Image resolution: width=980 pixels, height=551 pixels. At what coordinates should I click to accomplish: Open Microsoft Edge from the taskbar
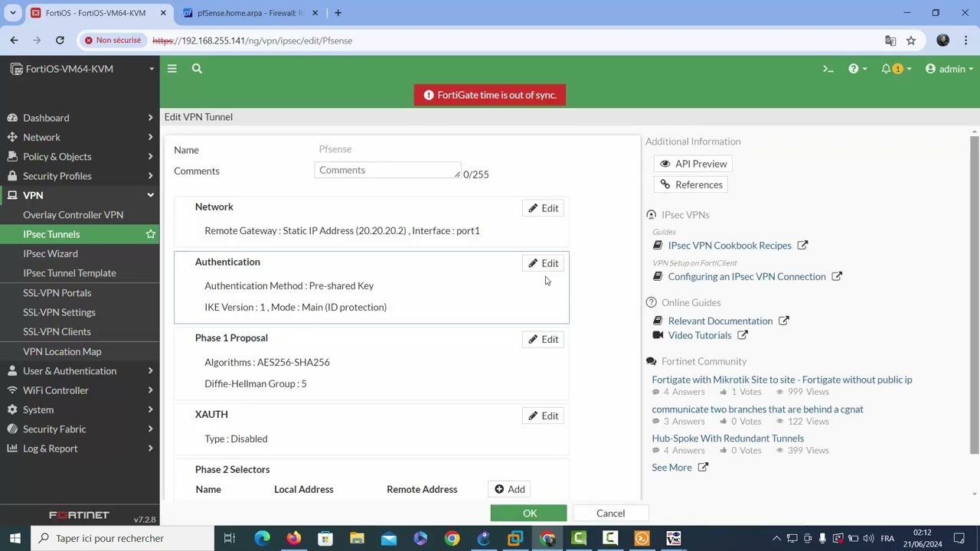(262, 539)
